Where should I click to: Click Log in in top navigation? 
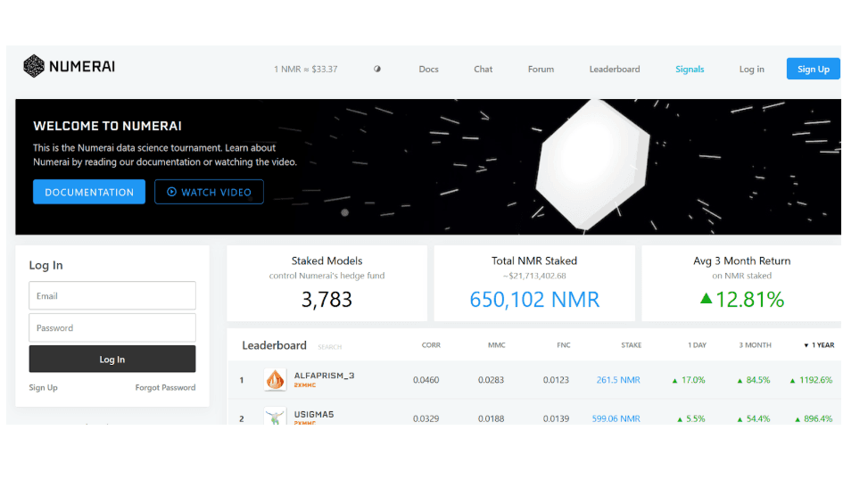click(751, 69)
